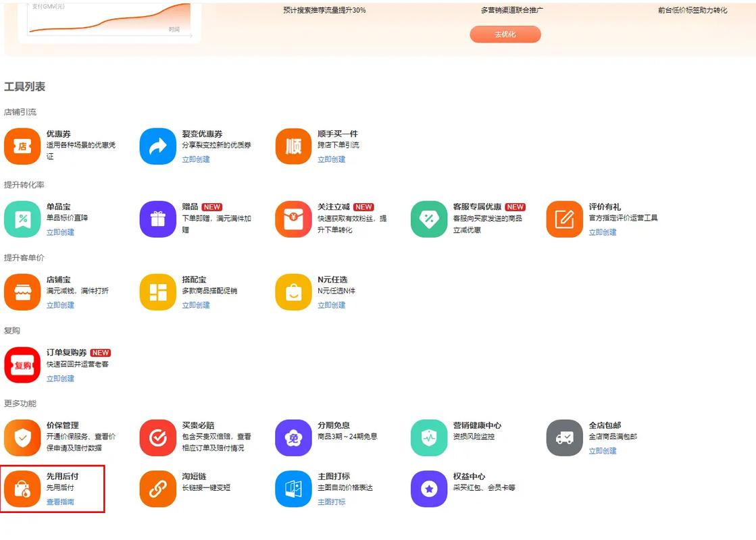Click the 淘短链 chain link icon
Image resolution: width=756 pixels, height=540 pixels.
[157, 489]
